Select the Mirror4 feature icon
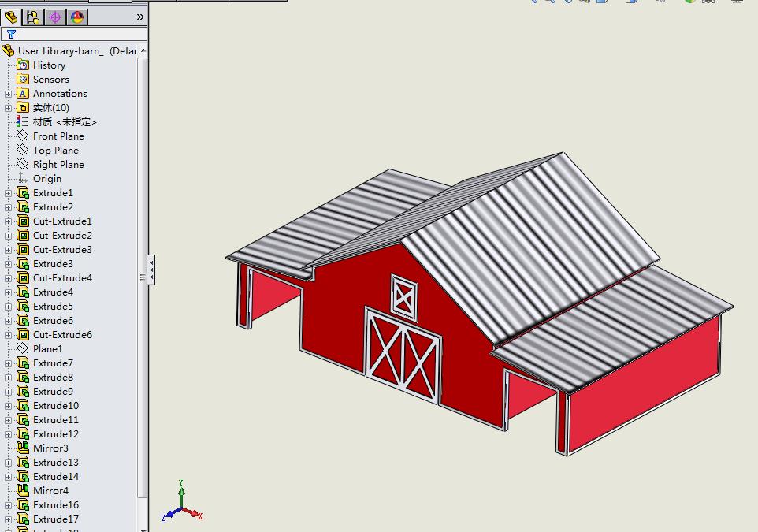758x532 pixels. tap(23, 490)
